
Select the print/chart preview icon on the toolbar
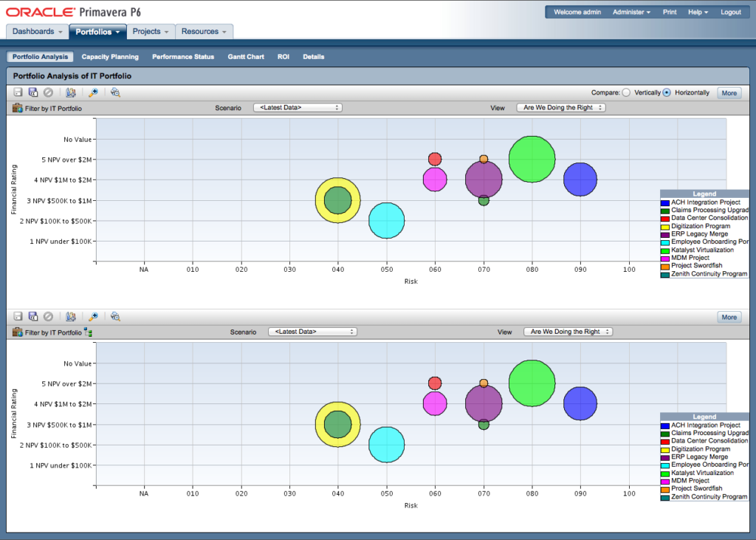[71, 92]
